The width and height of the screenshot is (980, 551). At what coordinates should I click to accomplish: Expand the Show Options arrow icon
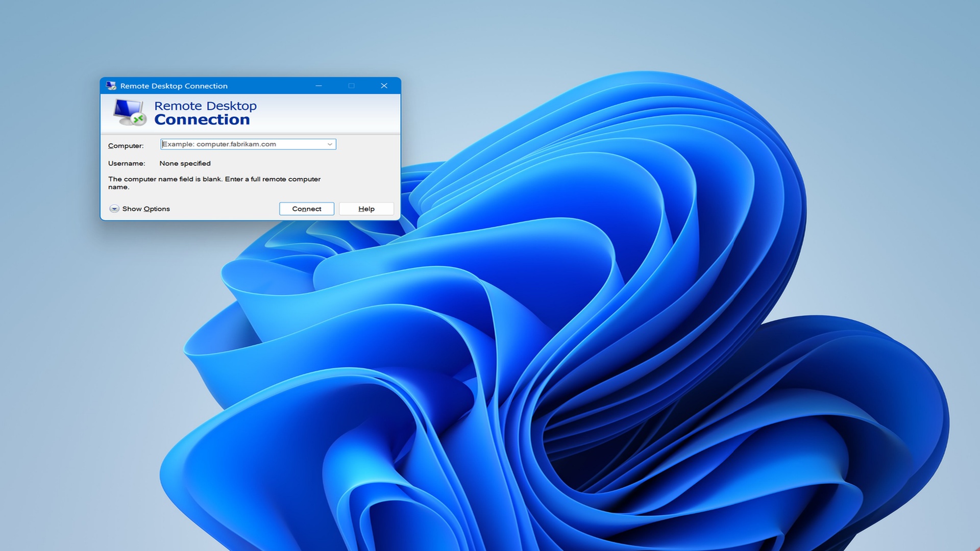(x=114, y=209)
